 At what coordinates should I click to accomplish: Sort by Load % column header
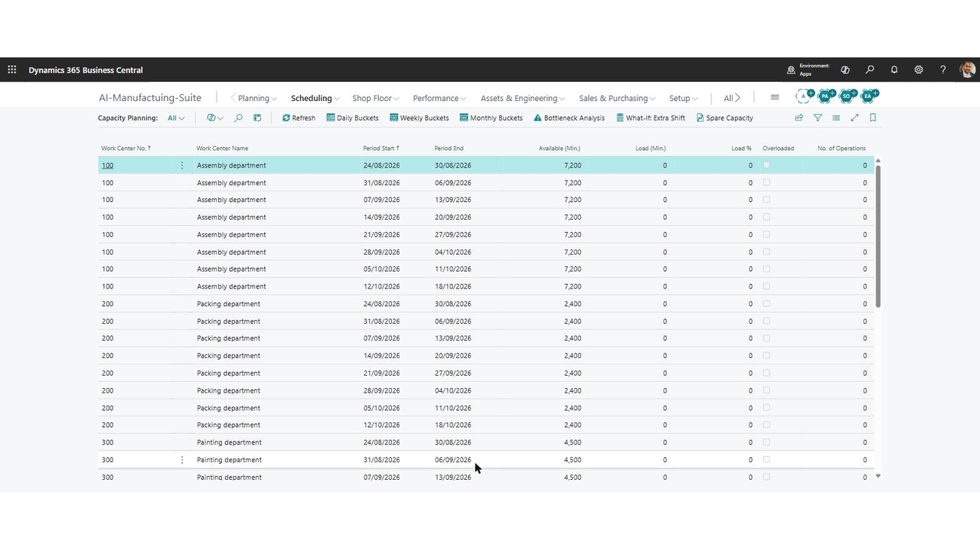(x=741, y=148)
